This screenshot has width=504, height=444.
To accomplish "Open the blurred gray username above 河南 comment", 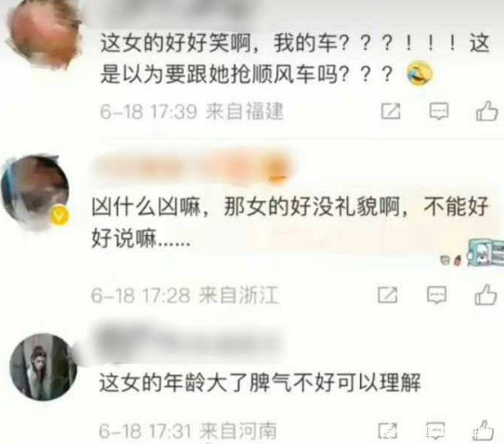I will point(192,341).
